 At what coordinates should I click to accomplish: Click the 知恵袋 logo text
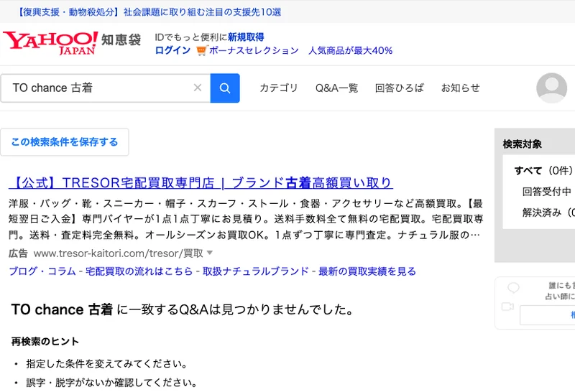121,39
